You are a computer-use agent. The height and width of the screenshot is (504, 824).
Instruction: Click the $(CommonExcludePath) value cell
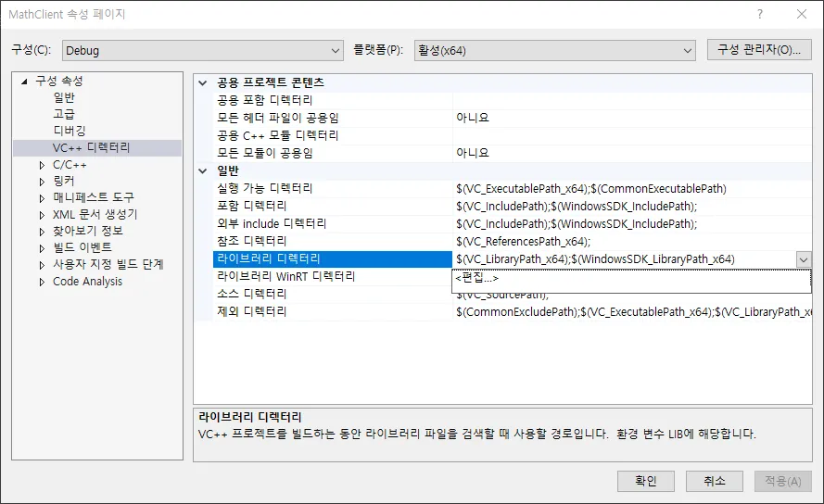tap(632, 311)
